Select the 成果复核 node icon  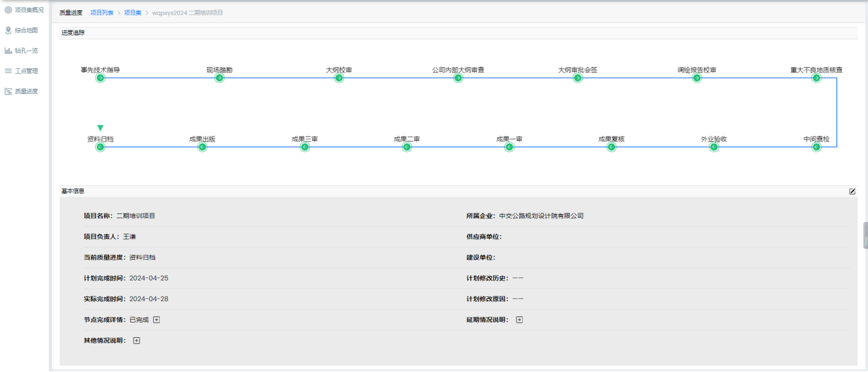611,147
